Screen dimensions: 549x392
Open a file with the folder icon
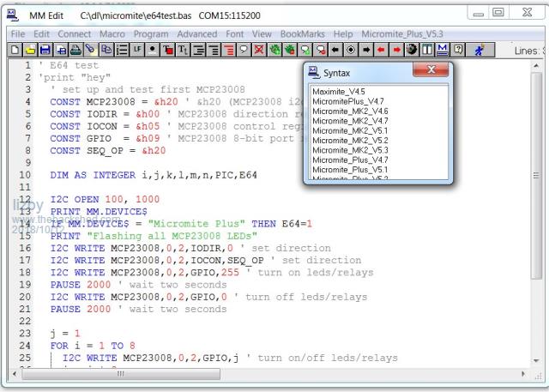pyautogui.click(x=31, y=51)
